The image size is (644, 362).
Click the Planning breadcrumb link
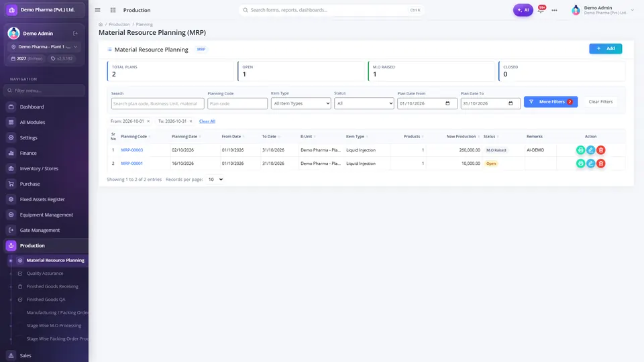144,25
